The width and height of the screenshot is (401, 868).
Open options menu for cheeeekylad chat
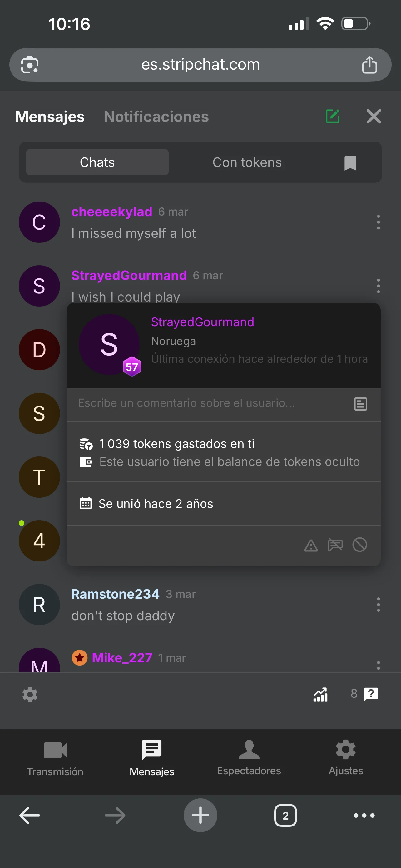pos(378,222)
